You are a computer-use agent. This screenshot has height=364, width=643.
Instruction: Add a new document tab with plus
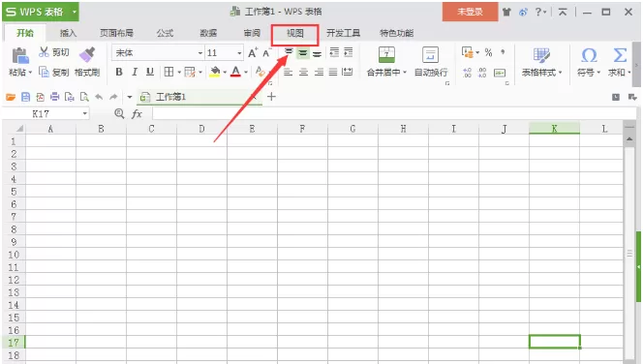[x=271, y=97]
